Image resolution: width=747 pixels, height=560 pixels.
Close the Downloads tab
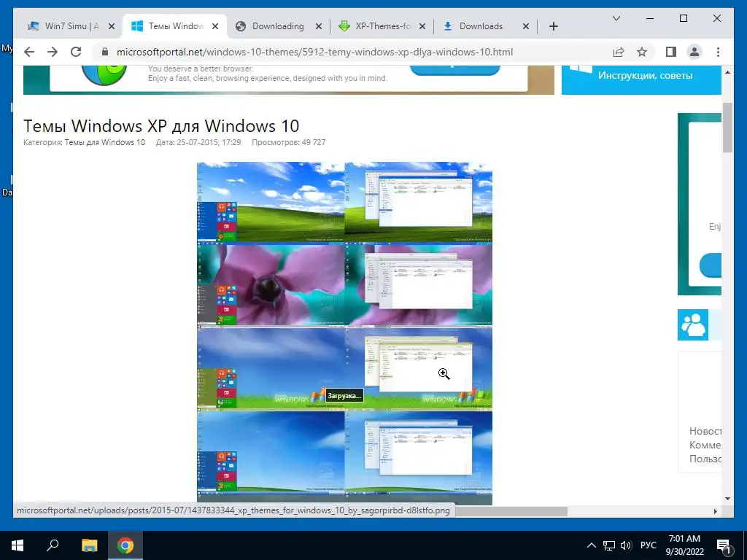(x=526, y=26)
